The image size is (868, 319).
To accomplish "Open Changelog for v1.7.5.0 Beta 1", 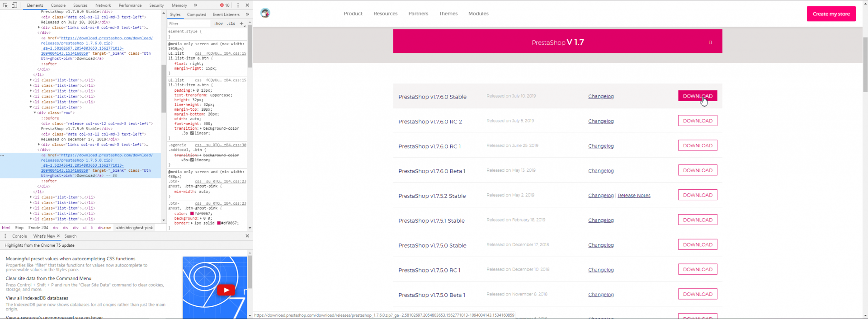I will (601, 295).
